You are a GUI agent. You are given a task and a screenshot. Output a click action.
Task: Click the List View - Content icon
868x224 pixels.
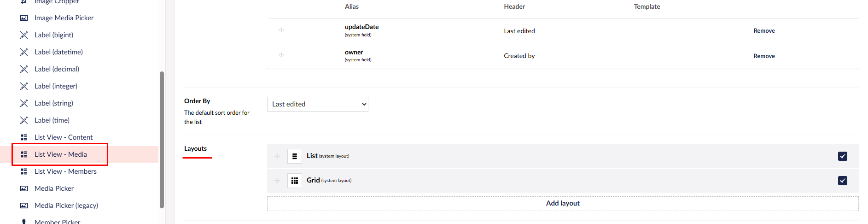click(24, 137)
